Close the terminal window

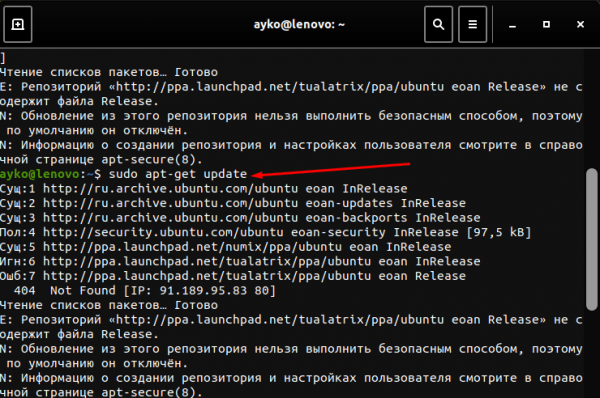point(580,24)
